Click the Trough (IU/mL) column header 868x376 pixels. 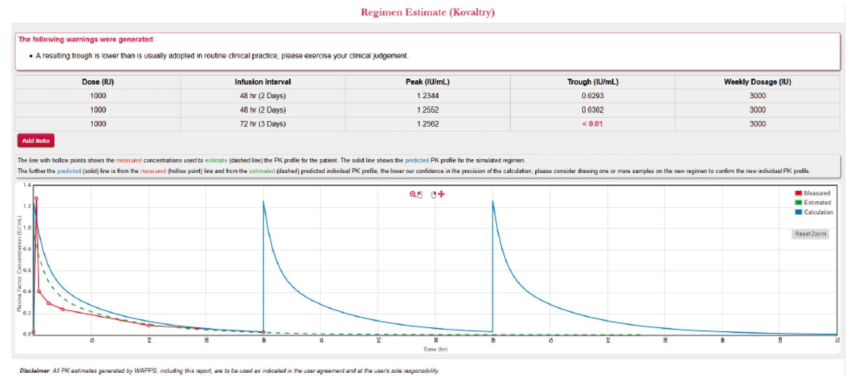(x=593, y=82)
